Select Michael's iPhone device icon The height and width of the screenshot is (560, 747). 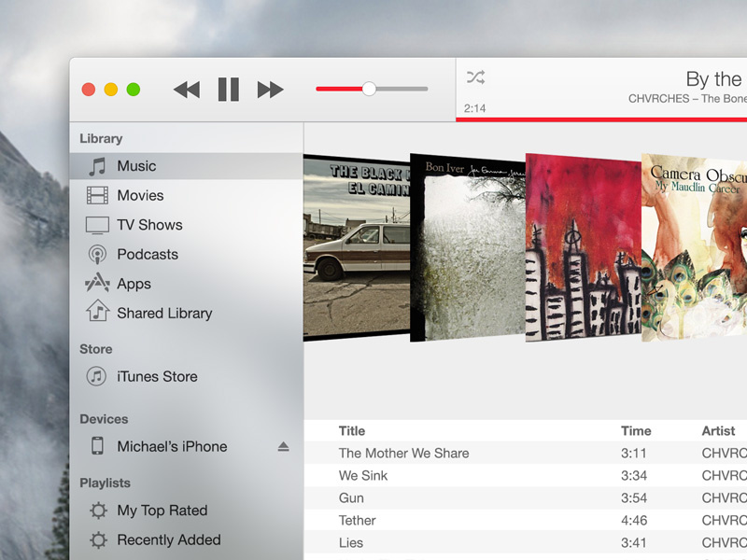tap(97, 446)
